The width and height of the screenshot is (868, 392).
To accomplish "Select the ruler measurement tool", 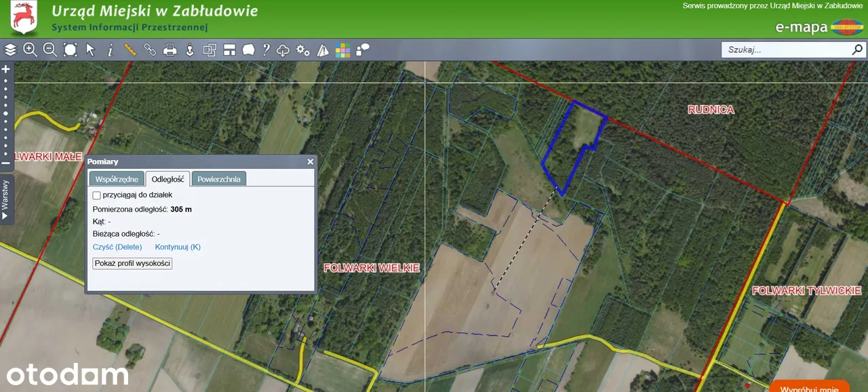I will pos(130,50).
